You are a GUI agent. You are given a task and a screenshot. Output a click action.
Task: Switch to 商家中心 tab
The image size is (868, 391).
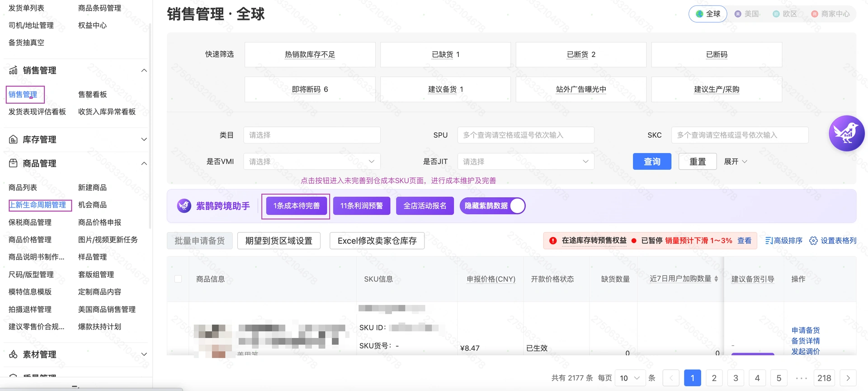coord(830,14)
